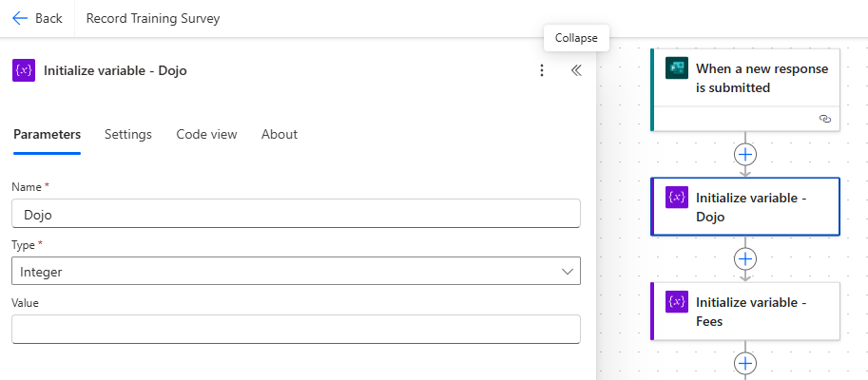Insert step between Dojo and Fees

pyautogui.click(x=745, y=258)
